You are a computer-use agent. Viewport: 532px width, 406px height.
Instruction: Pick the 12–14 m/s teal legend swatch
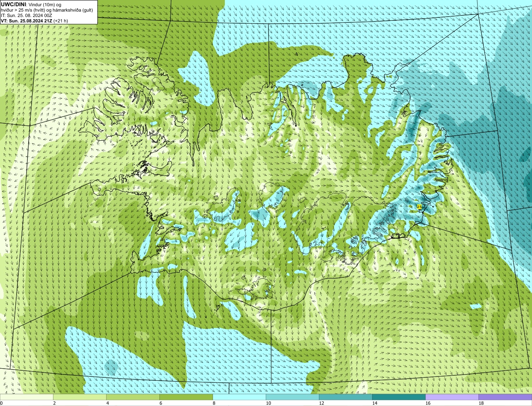click(x=346, y=397)
